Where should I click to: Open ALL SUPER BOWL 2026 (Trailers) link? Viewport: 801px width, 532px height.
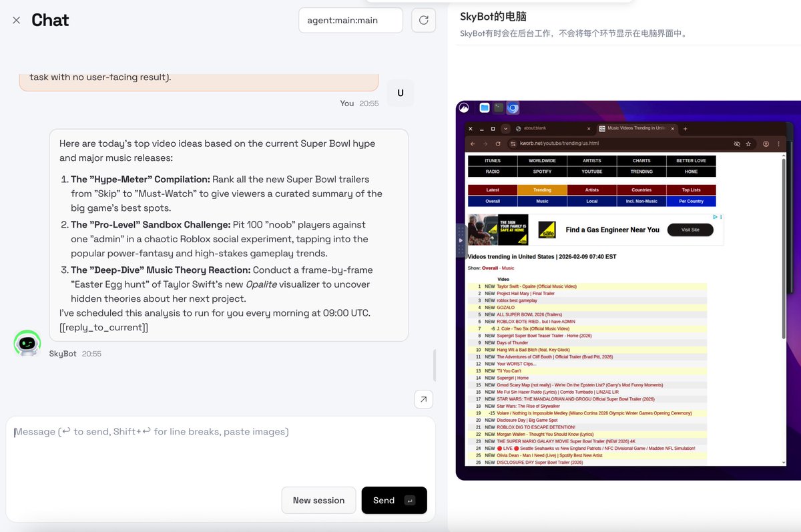click(x=529, y=314)
